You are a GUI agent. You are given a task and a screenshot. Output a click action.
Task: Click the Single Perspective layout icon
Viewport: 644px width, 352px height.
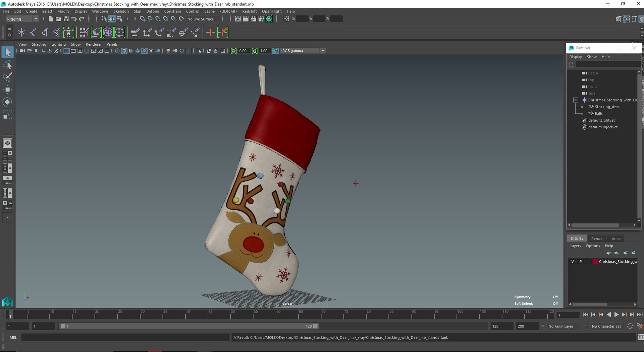coord(7,143)
